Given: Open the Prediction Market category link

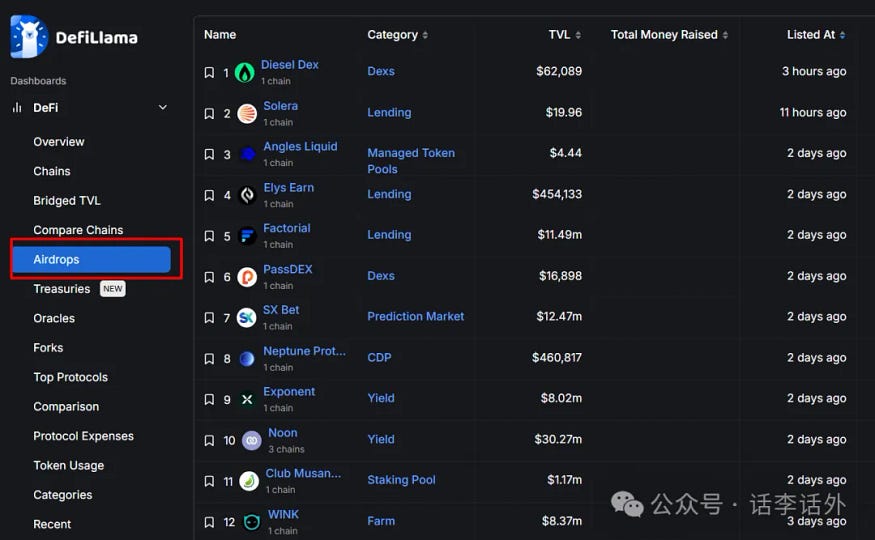Looking at the screenshot, I should point(416,317).
